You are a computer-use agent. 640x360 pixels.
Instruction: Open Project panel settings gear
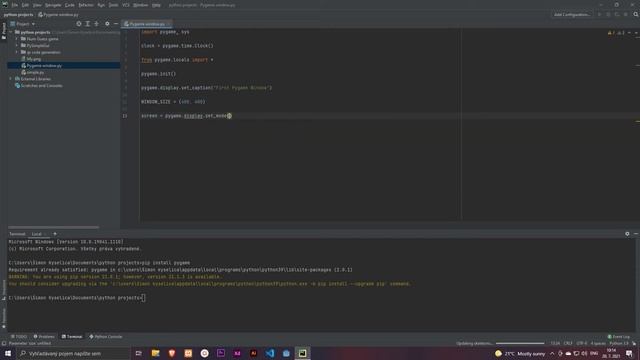107,24
